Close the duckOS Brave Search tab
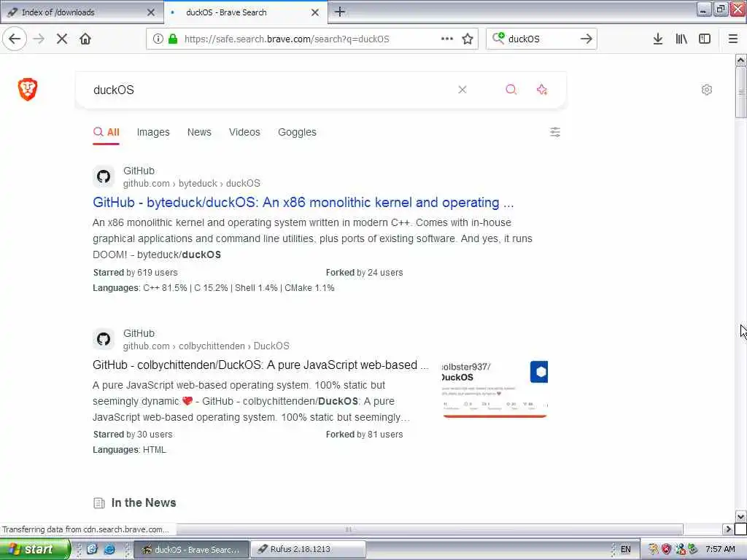This screenshot has width=747, height=560. tap(315, 12)
